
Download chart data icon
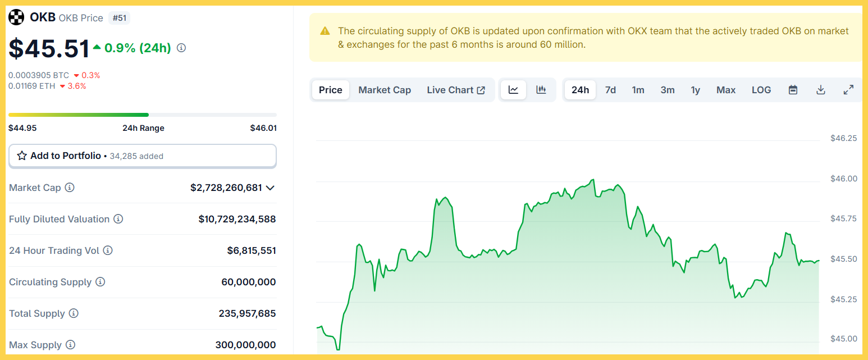click(x=821, y=90)
